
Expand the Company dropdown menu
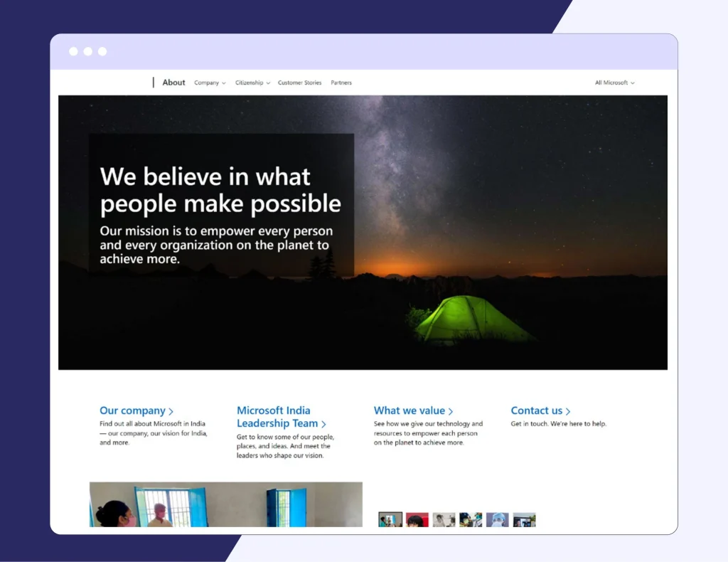click(210, 83)
